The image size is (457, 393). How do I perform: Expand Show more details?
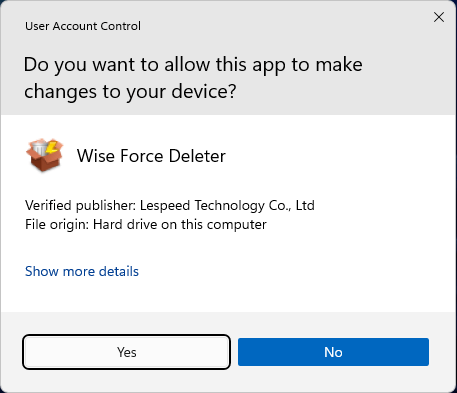pyautogui.click(x=82, y=271)
